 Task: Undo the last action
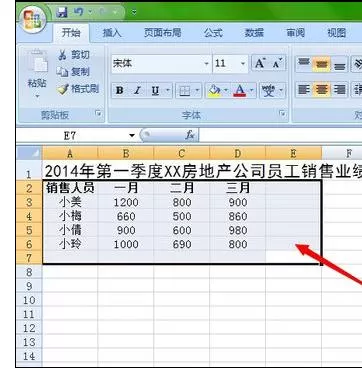pyautogui.click(x=79, y=12)
